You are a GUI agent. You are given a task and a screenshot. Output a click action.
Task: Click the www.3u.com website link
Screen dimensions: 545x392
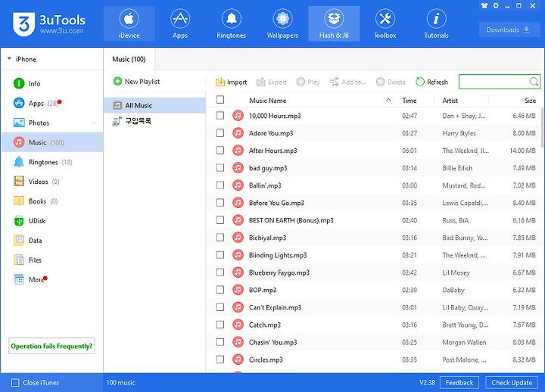coord(61,30)
